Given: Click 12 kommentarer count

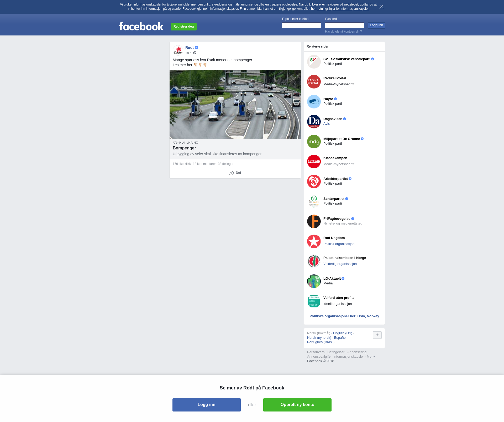Looking at the screenshot, I should coord(204,164).
